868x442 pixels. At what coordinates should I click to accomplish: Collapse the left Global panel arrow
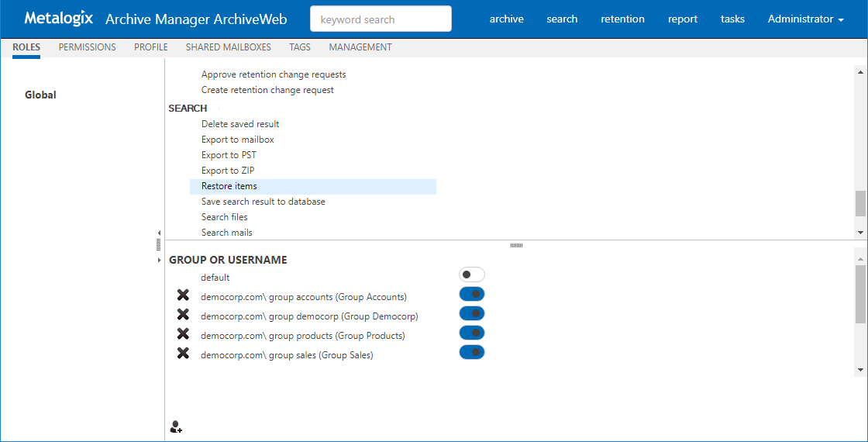pos(159,233)
